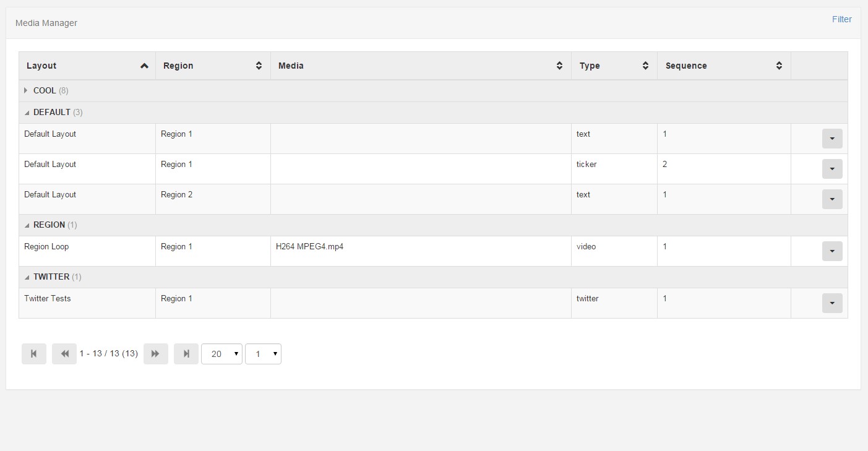Jump to the last page
This screenshot has width=868, height=451.
(186, 354)
